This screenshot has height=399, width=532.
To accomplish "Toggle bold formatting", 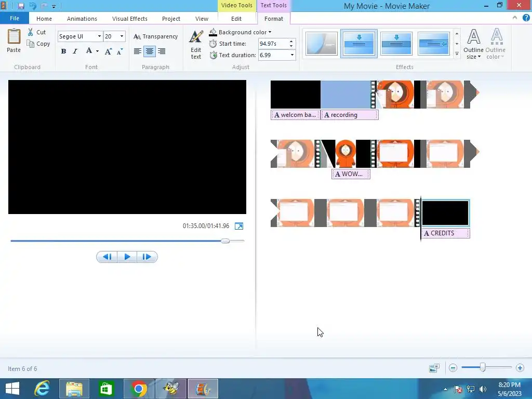I will click(x=63, y=51).
